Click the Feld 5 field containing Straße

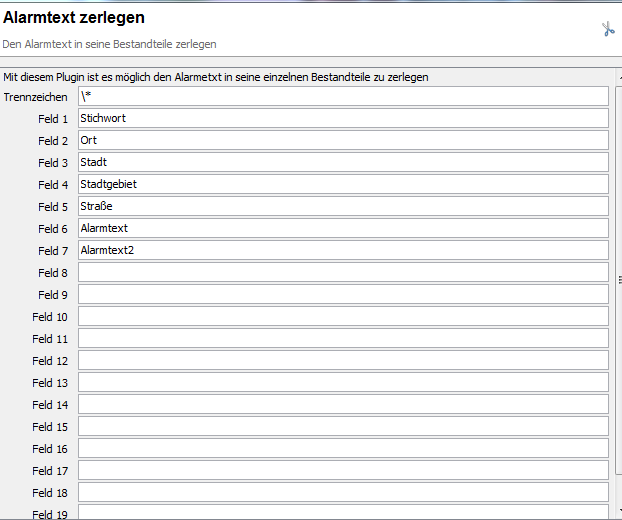(342, 207)
